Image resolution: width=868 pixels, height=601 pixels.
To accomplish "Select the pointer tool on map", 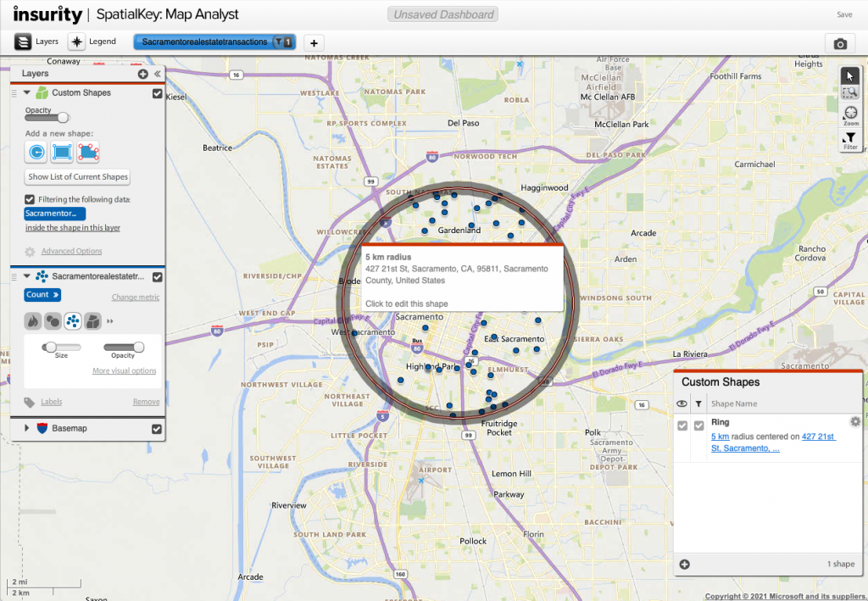I will (849, 75).
